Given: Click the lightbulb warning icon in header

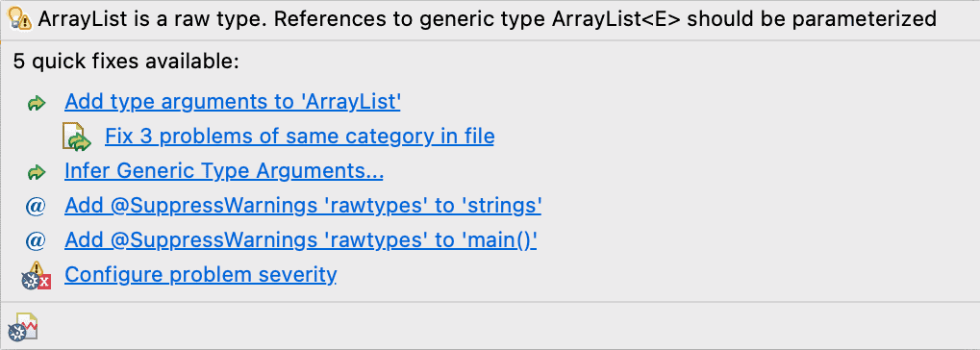Looking at the screenshot, I should click(x=22, y=19).
